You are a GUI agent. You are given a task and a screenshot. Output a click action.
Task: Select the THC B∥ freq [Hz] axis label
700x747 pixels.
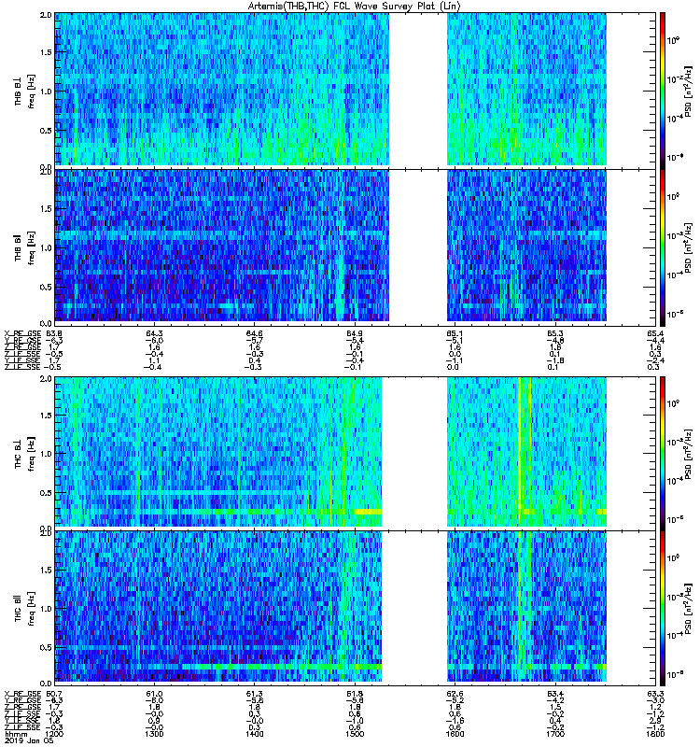24,609
